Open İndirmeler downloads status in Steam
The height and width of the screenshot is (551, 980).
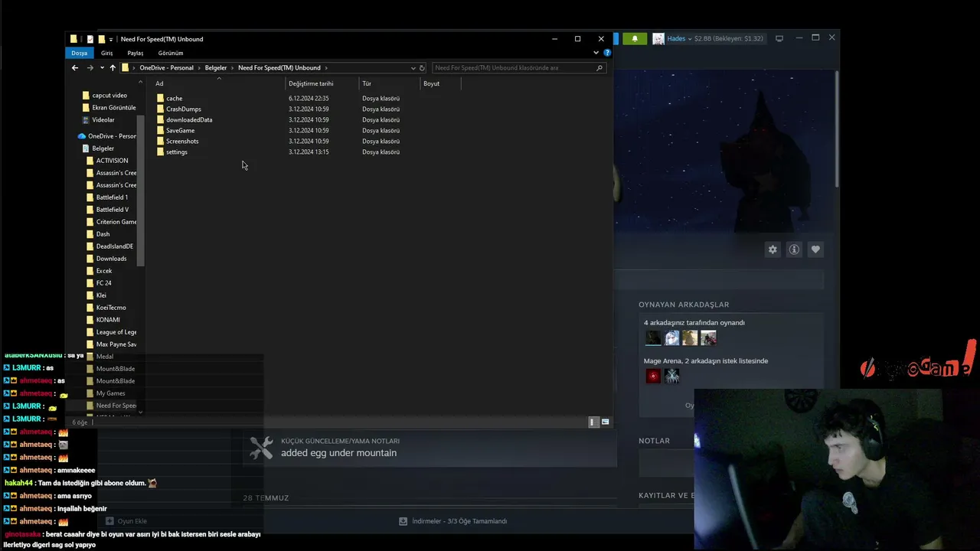[453, 521]
